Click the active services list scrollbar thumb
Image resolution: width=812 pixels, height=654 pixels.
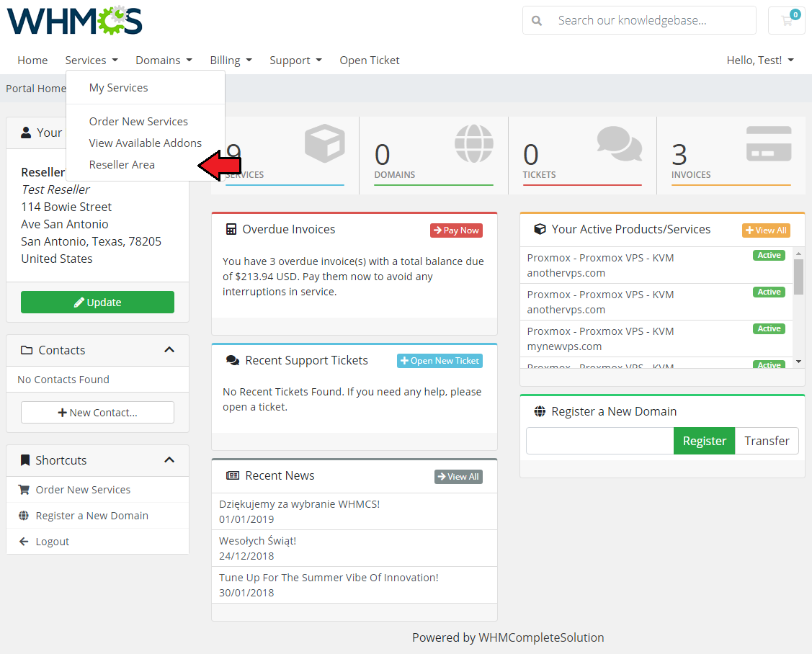[798, 277]
